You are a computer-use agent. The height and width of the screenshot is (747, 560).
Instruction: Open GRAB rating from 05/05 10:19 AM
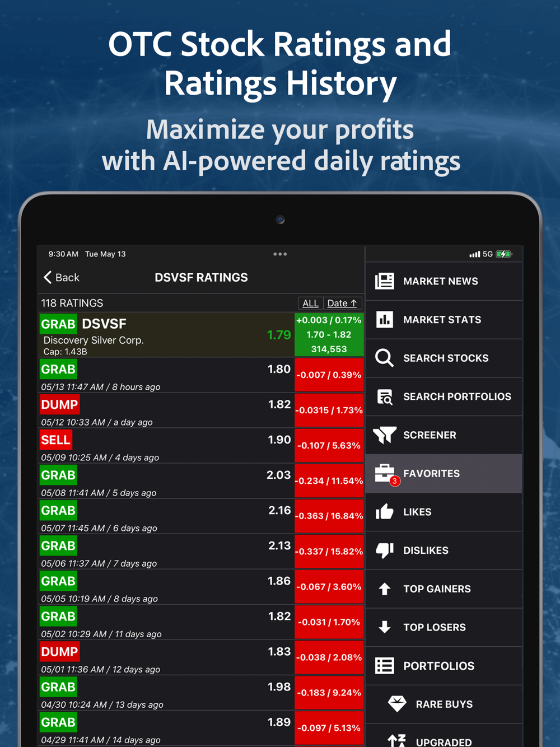click(200, 587)
